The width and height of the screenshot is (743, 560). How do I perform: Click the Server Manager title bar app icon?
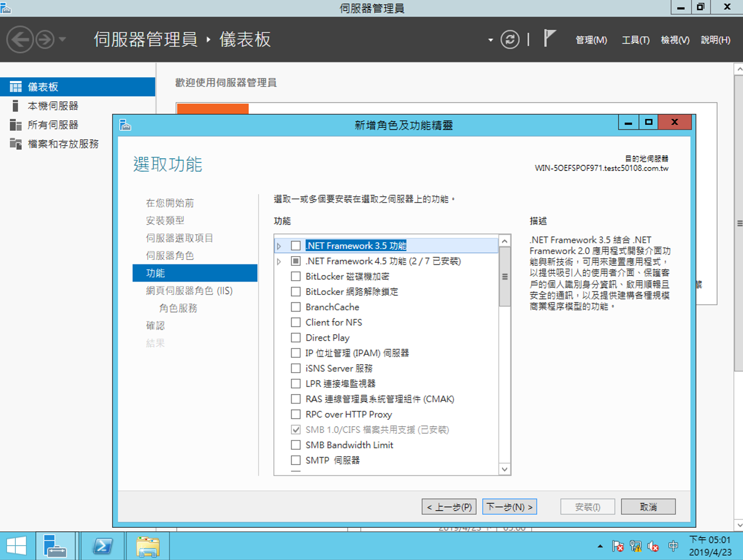6,8
